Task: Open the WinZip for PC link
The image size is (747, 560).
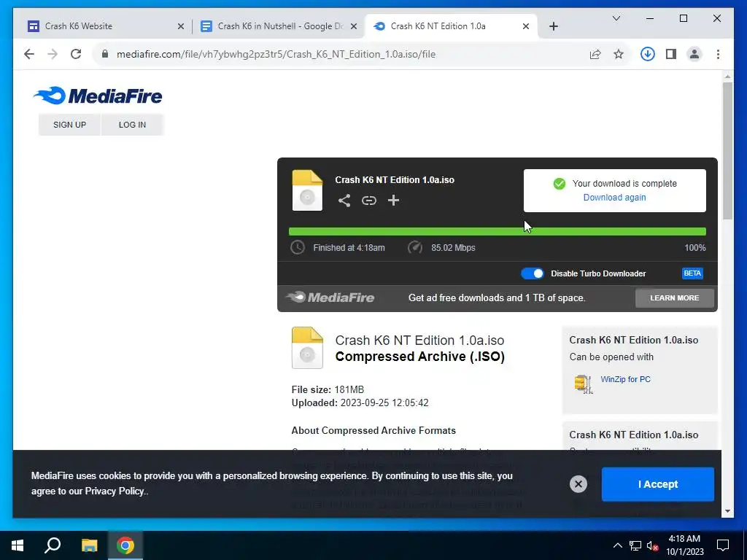Action: [x=625, y=379]
